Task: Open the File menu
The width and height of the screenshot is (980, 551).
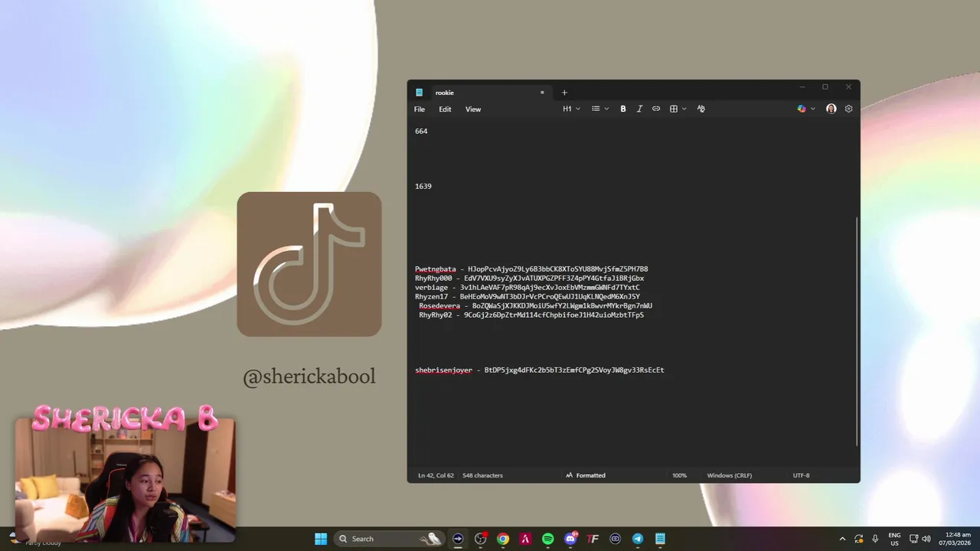Action: [x=420, y=109]
